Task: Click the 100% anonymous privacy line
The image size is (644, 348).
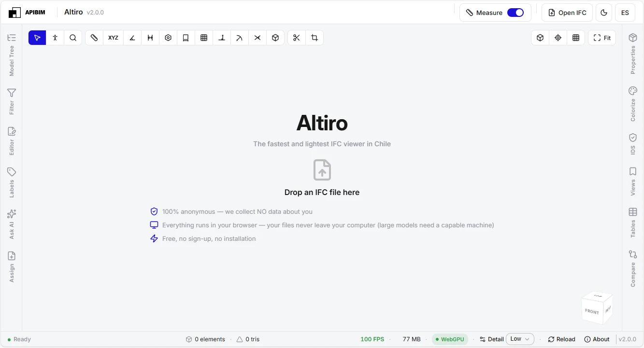Action: 231,211
